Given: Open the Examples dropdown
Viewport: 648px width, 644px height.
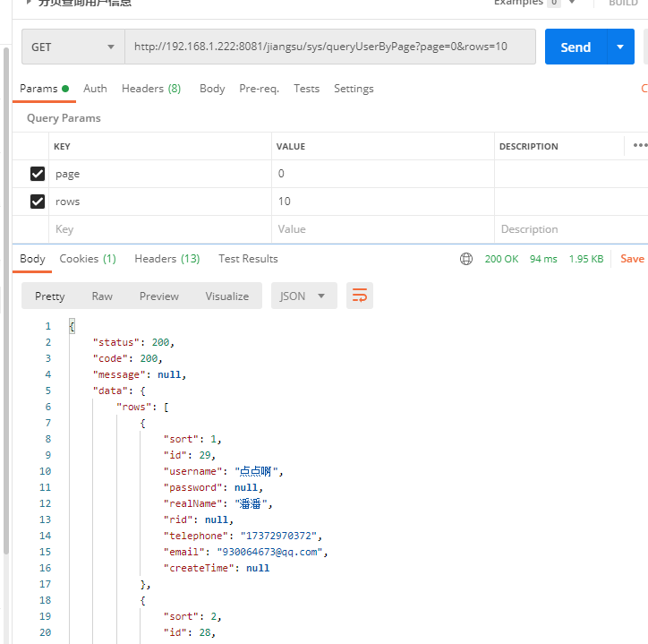Looking at the screenshot, I should coord(571,3).
